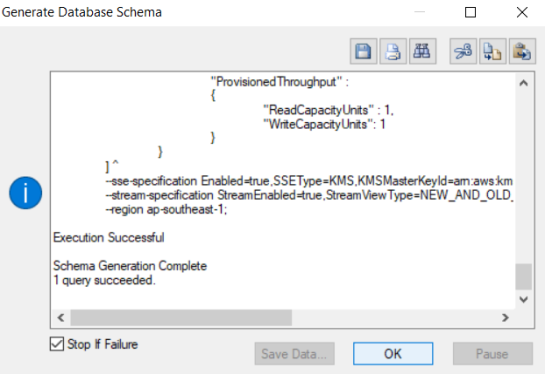Click the blue information icon
The height and width of the screenshot is (374, 545).
tap(25, 193)
